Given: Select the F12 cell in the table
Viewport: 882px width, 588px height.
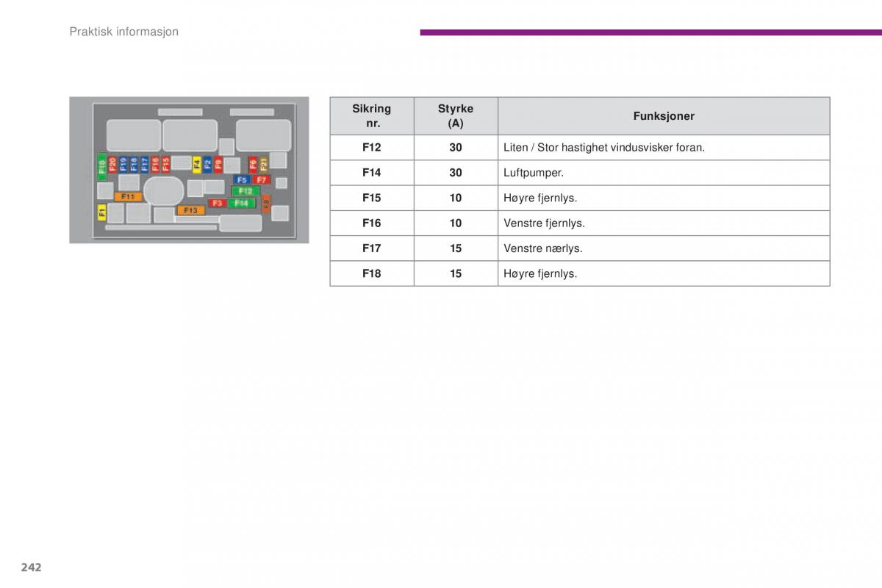Looking at the screenshot, I should (x=371, y=148).
